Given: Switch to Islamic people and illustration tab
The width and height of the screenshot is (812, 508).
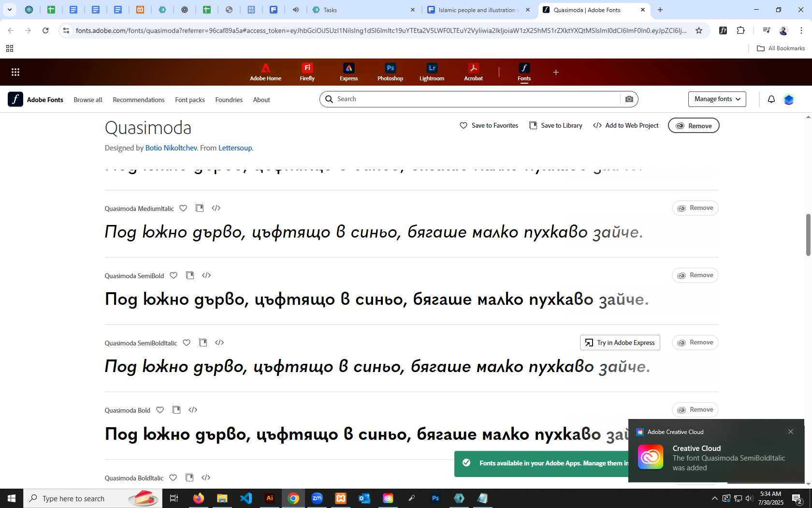Looking at the screenshot, I should (478, 10).
